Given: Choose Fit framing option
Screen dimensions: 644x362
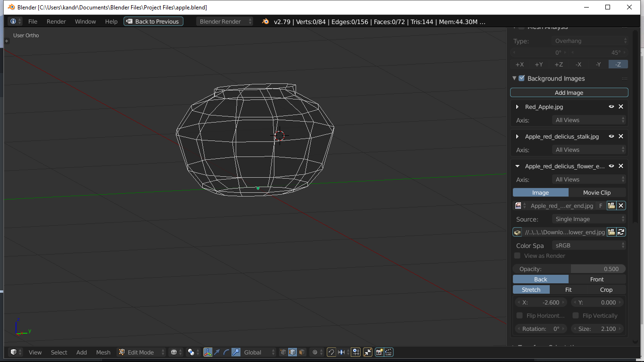Looking at the screenshot, I should [569, 289].
